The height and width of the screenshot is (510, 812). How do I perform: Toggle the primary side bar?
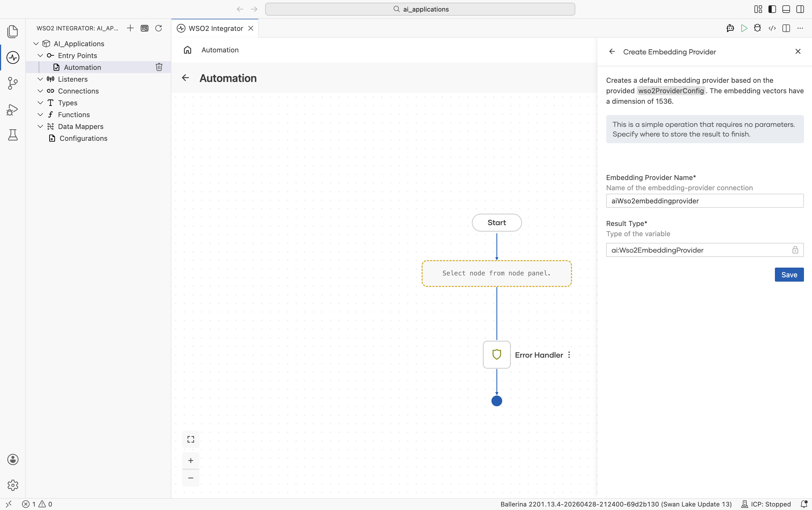(x=772, y=9)
